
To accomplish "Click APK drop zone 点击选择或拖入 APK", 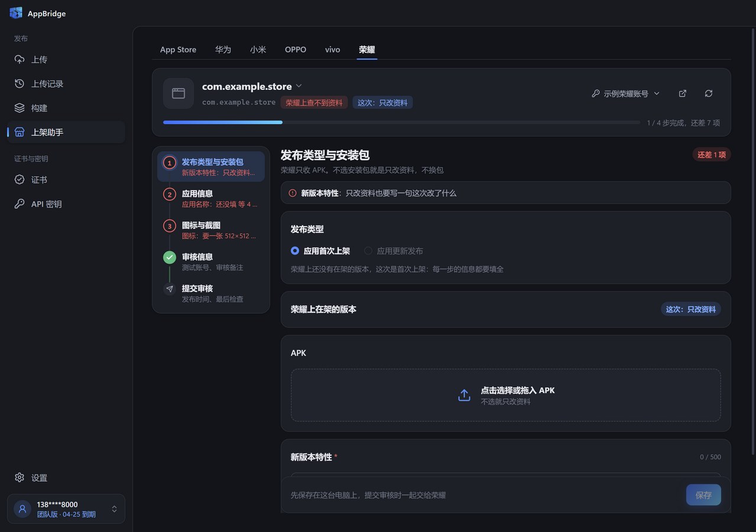I will coord(506,395).
